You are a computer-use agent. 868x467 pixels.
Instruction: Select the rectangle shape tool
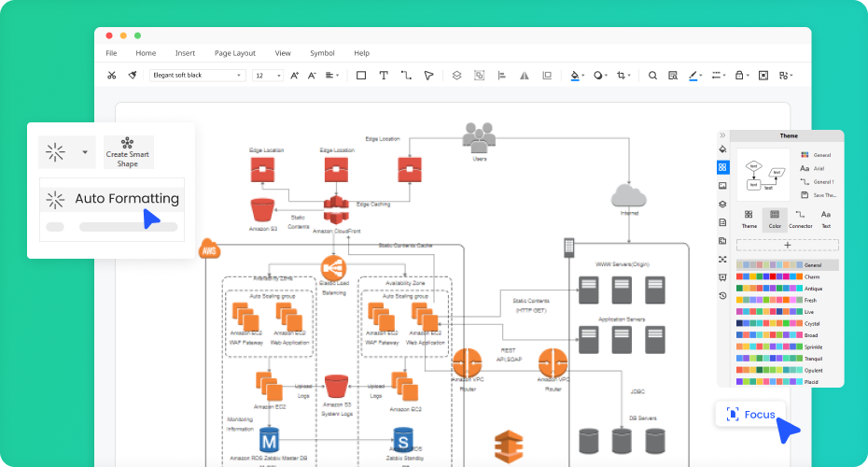pyautogui.click(x=361, y=76)
